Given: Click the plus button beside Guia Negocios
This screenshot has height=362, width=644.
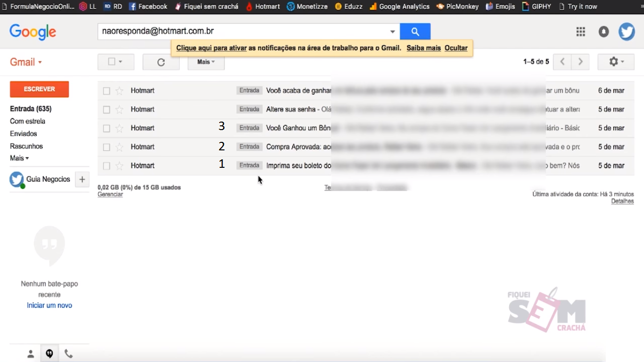Looking at the screenshot, I should pos(82,179).
